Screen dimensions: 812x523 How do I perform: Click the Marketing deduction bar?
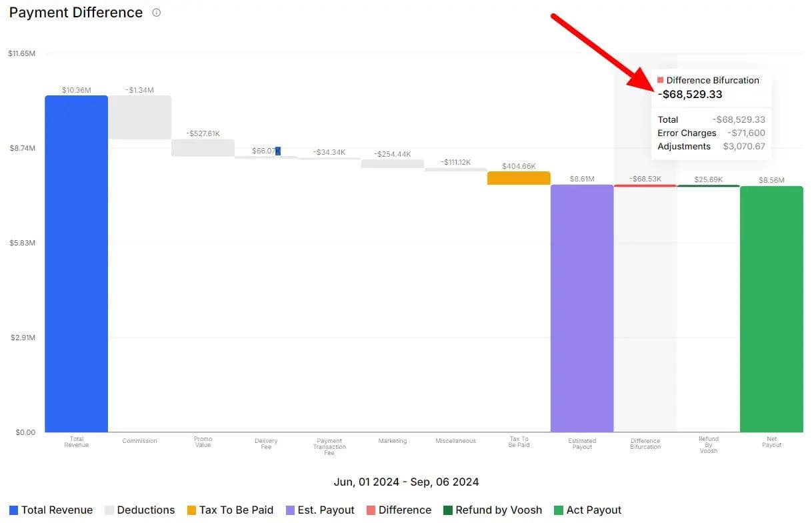click(392, 163)
